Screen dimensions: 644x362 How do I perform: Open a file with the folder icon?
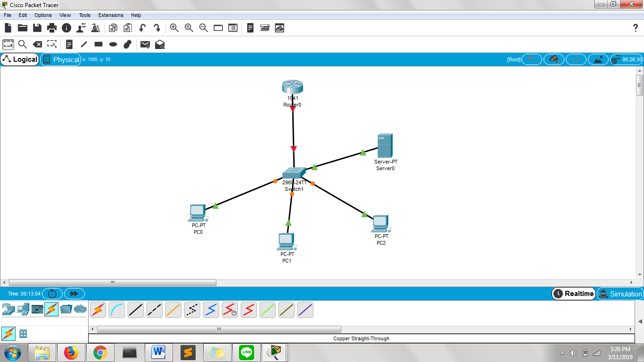point(23,28)
